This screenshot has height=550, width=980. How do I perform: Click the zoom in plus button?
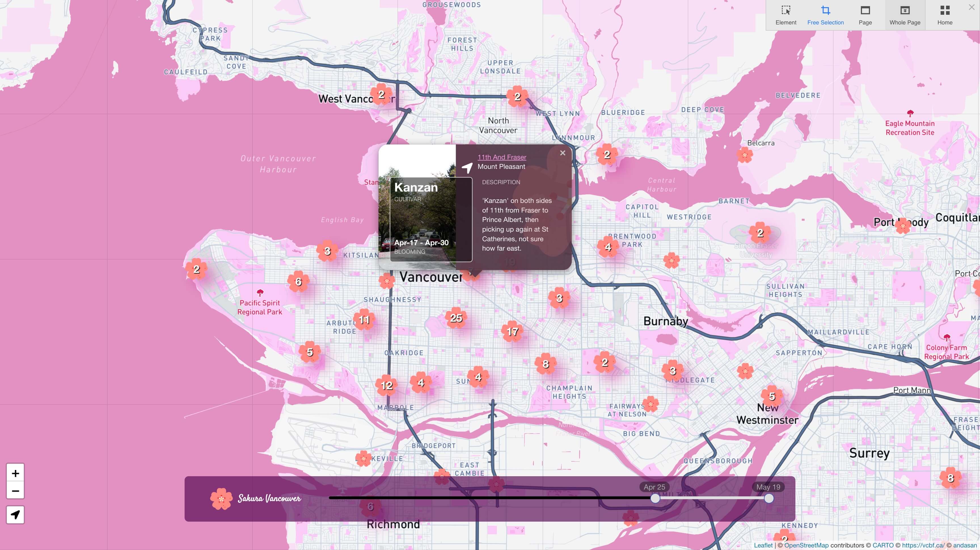[x=15, y=473]
